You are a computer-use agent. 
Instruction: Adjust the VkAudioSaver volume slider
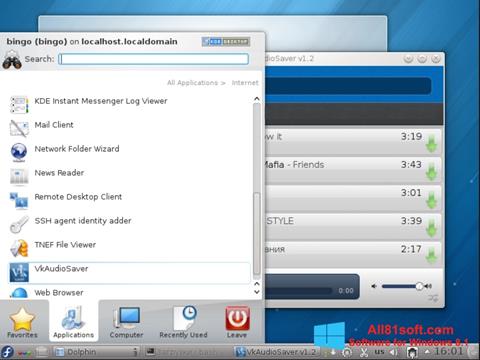pos(402,286)
